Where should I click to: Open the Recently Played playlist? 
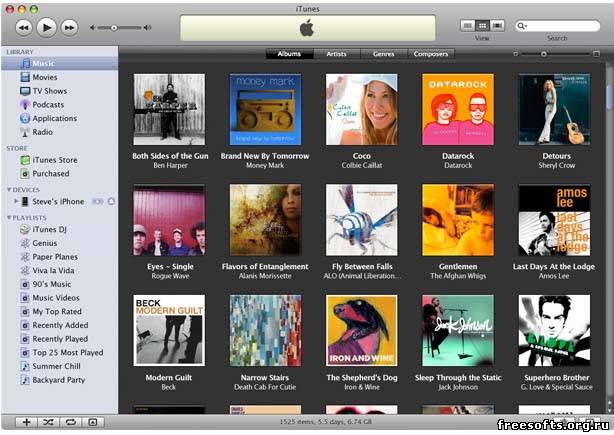60,339
